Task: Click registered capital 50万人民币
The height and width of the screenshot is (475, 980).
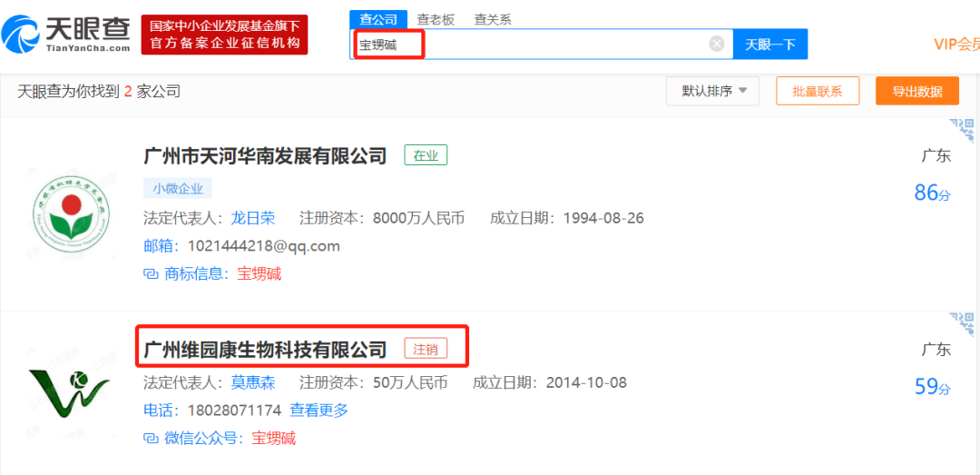Action: (x=411, y=382)
